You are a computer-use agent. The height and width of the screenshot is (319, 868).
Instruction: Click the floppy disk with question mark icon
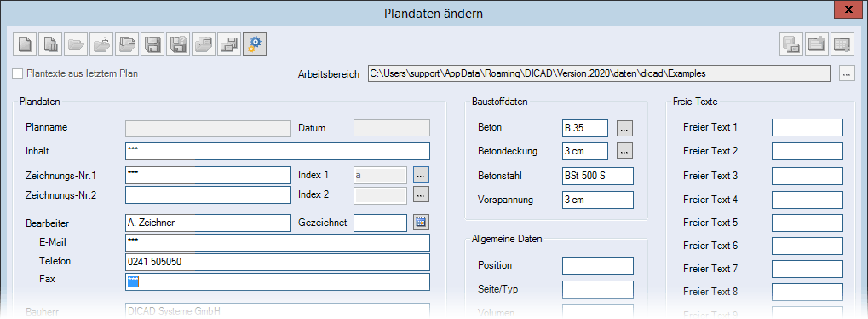tap(178, 44)
